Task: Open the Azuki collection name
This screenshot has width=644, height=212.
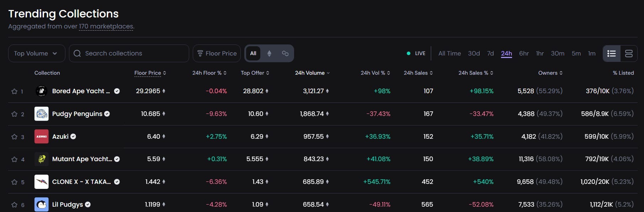Action: pos(60,137)
